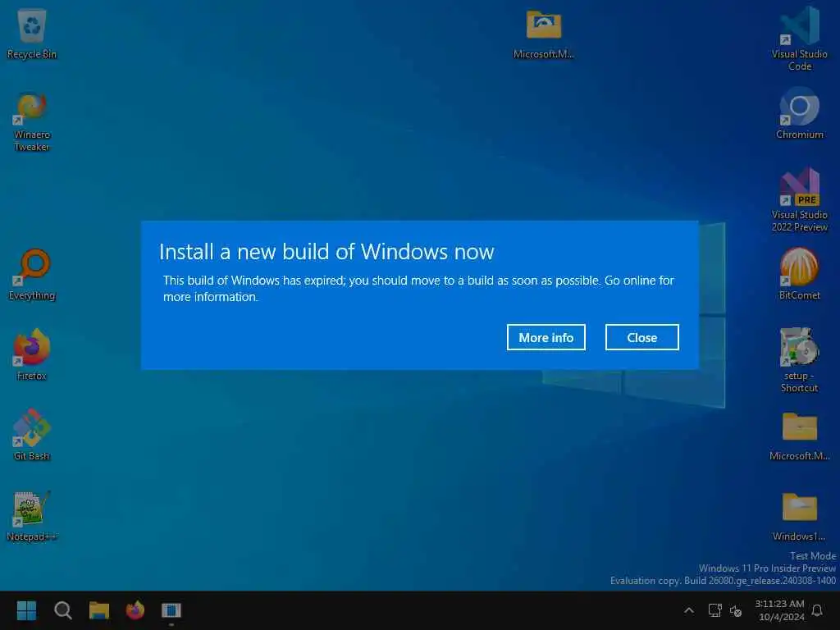Select the Firefox desktop shortcut
Image resolution: width=840 pixels, height=630 pixels.
point(32,354)
